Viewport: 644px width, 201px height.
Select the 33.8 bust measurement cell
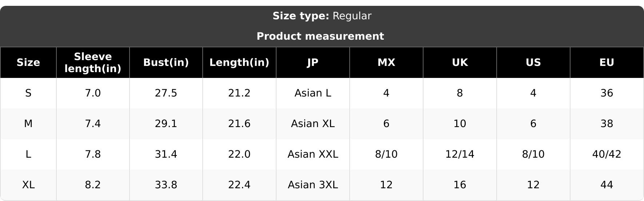pyautogui.click(x=166, y=185)
